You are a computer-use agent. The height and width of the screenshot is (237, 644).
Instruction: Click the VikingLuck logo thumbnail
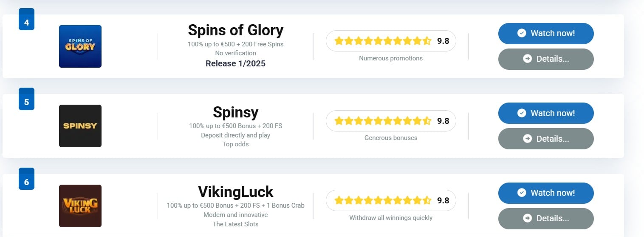coord(80,206)
